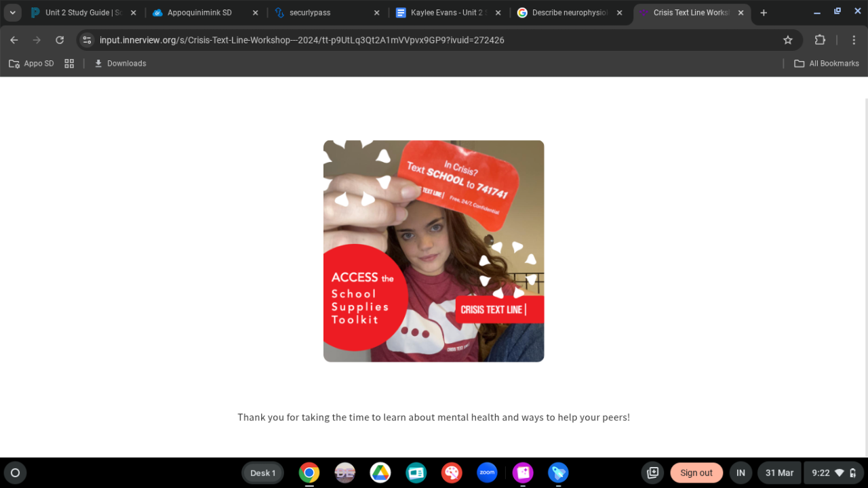The width and height of the screenshot is (868, 488).
Task: Select the Crisis Text Line Workshop tab
Action: pyautogui.click(x=691, y=13)
